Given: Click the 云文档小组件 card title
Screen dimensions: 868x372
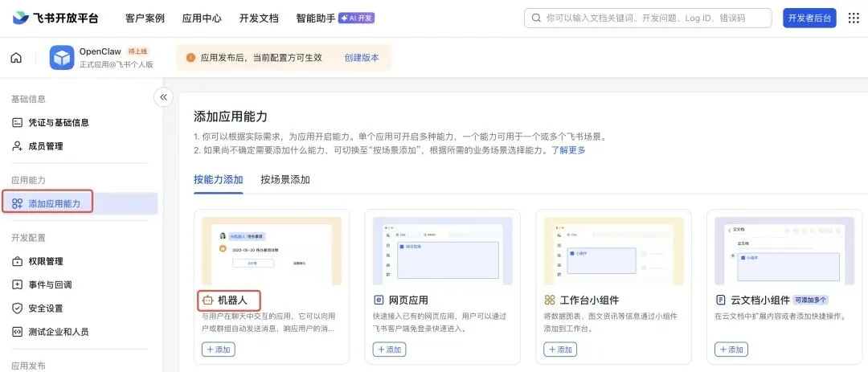Looking at the screenshot, I should coord(760,300).
